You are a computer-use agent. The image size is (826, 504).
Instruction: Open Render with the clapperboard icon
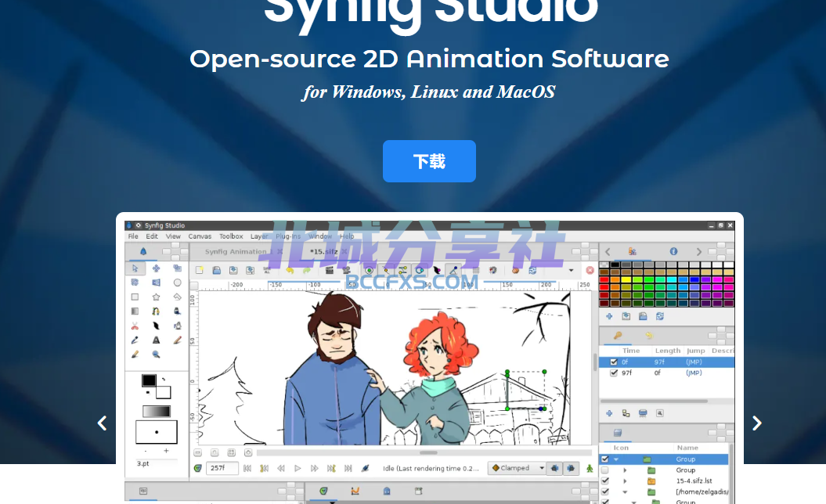click(330, 270)
